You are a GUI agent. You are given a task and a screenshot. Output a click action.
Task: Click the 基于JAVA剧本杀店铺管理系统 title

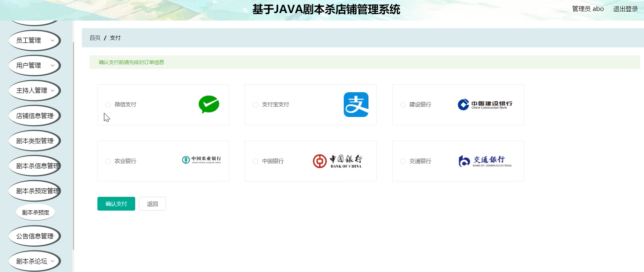326,9
